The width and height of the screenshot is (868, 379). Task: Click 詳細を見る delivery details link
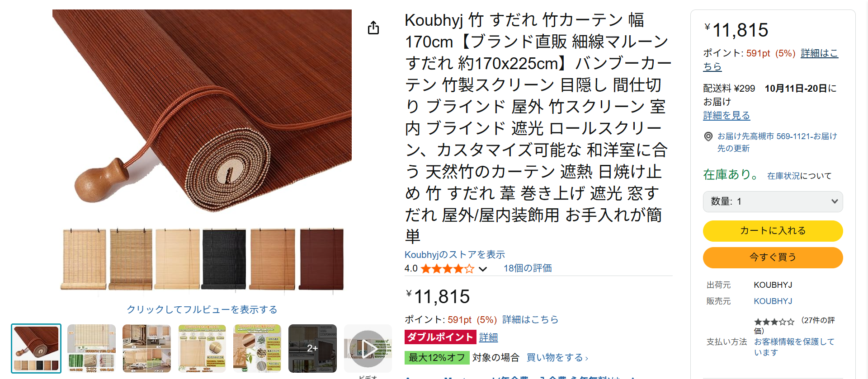726,116
